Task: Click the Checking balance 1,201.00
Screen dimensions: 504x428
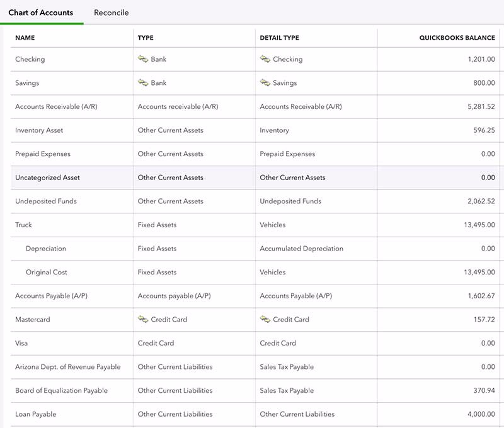Action: point(481,59)
